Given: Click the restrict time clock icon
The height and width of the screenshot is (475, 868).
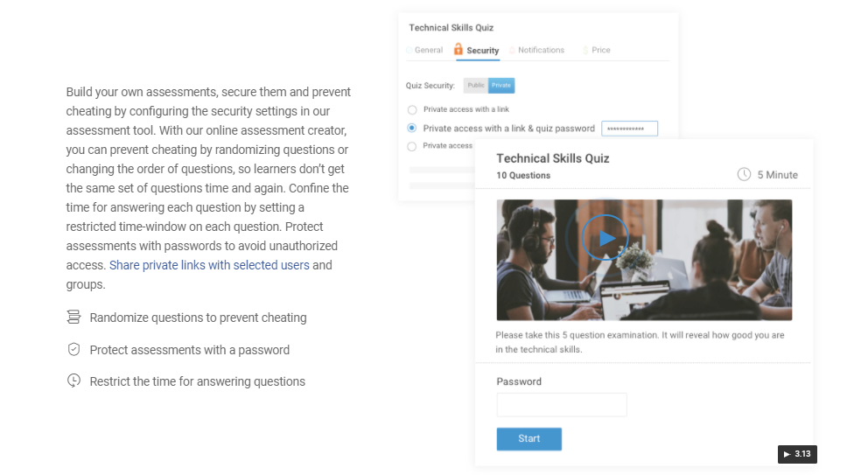Looking at the screenshot, I should tap(73, 381).
